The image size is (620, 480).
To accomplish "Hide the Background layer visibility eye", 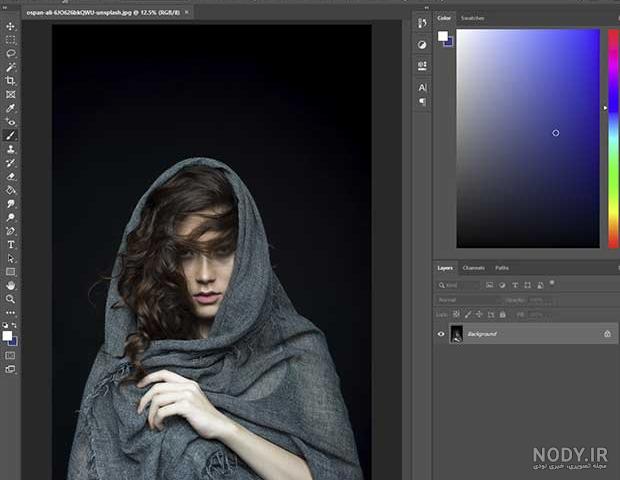I will point(441,334).
